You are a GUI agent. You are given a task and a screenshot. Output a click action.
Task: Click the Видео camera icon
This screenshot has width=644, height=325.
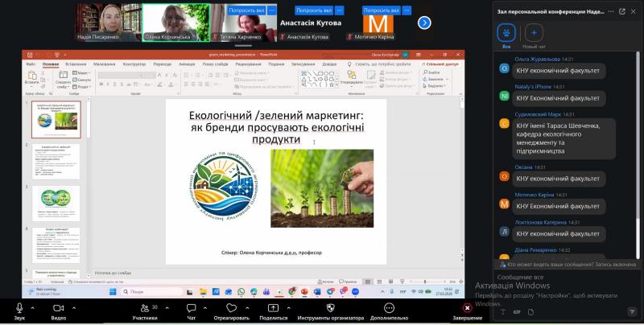tap(59, 307)
